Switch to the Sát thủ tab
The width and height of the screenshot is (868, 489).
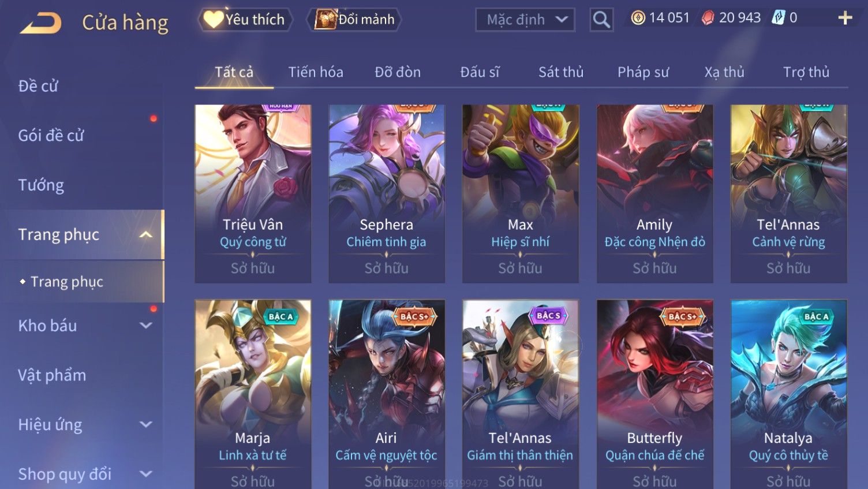(x=561, y=72)
